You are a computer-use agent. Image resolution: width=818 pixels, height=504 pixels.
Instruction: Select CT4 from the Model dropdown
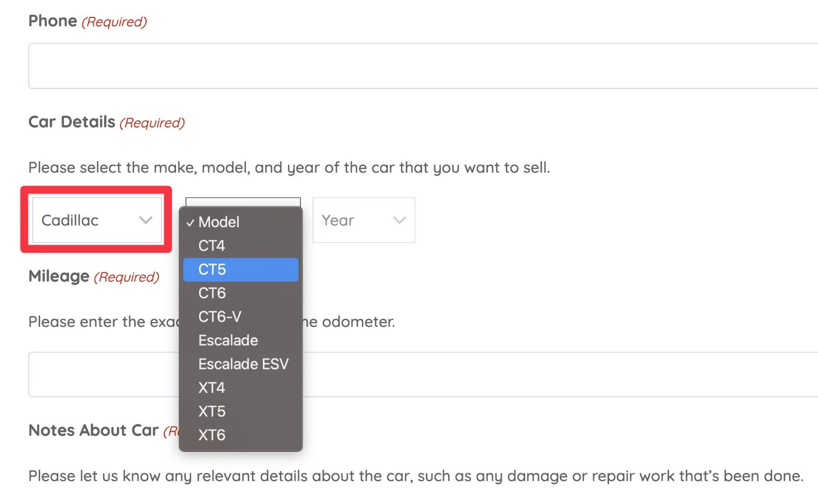point(240,246)
